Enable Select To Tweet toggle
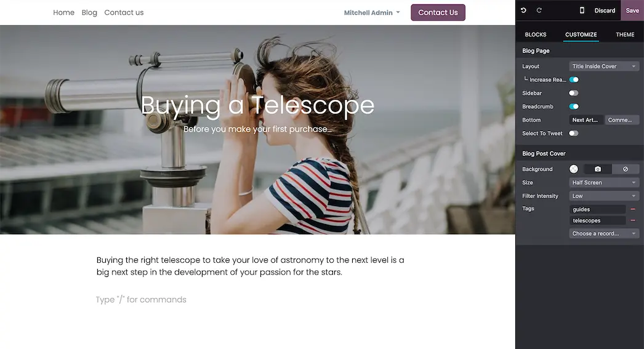Screen dimensions: 644x349 click(x=574, y=134)
